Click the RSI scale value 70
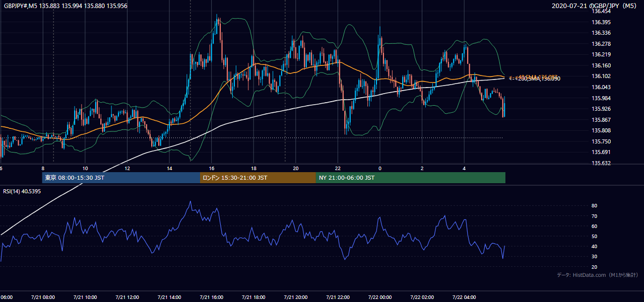The image size is (644, 302). pos(594,216)
